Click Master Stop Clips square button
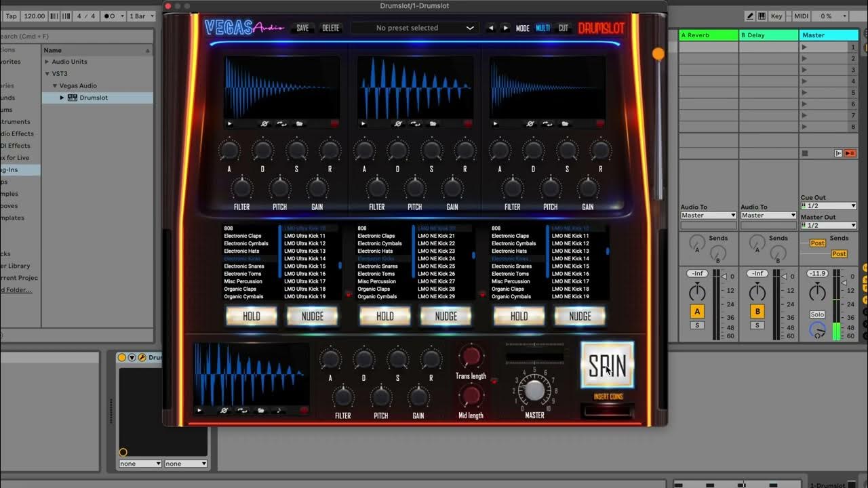The height and width of the screenshot is (488, 868). 805,153
